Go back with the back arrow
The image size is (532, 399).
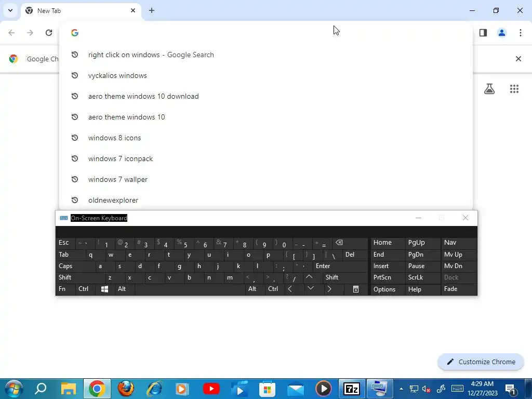pos(11,33)
